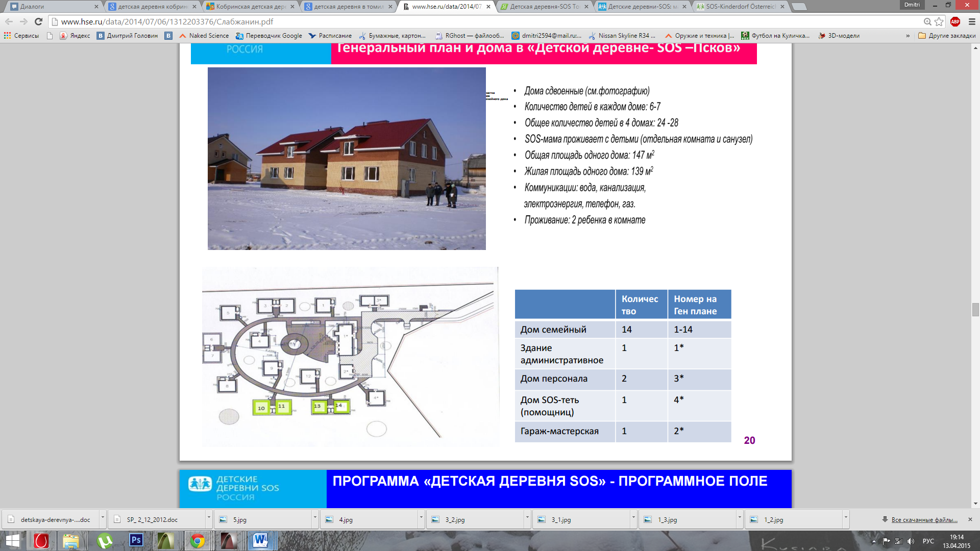Expand options for 1_3.jpg download
980x551 pixels.
tap(740, 519)
